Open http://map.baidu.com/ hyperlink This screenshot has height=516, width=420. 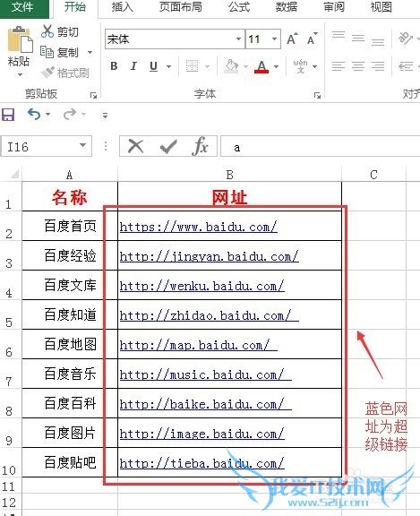pos(198,345)
